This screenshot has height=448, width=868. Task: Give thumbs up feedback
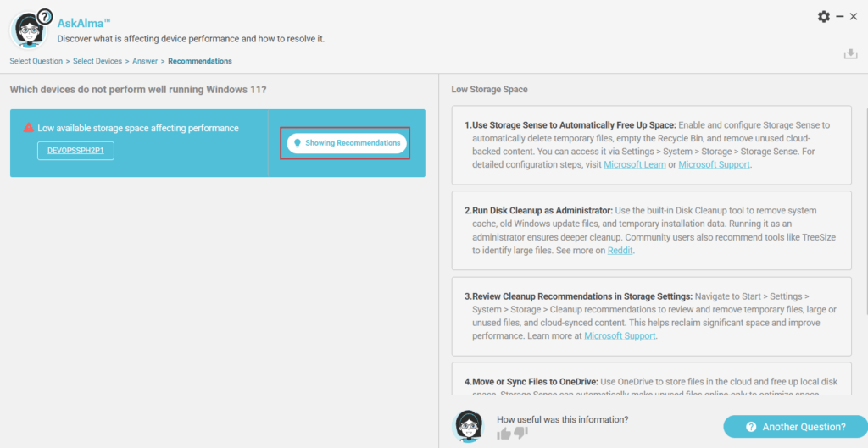click(x=504, y=433)
